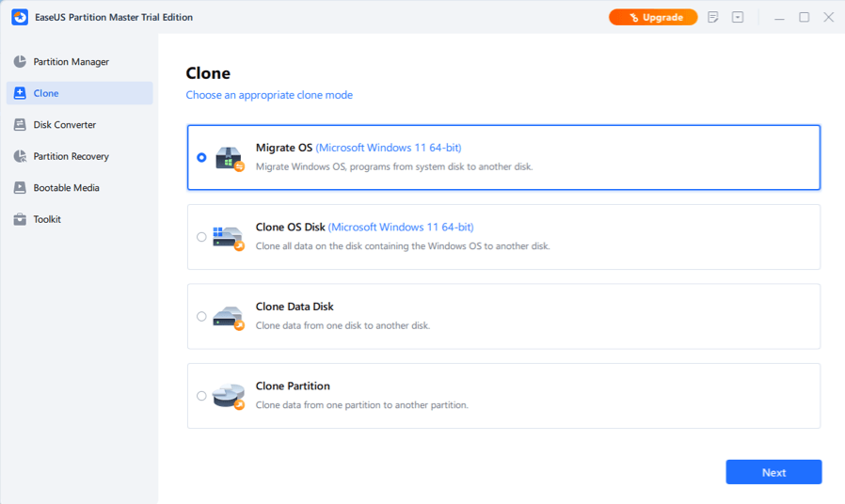Click the orange Upgrade button

click(653, 17)
